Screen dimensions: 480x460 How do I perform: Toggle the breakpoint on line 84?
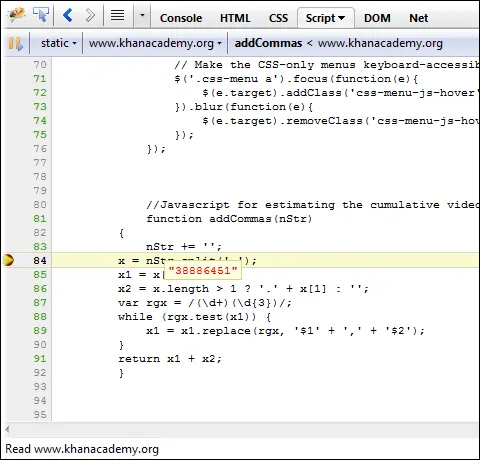pyautogui.click(x=9, y=260)
